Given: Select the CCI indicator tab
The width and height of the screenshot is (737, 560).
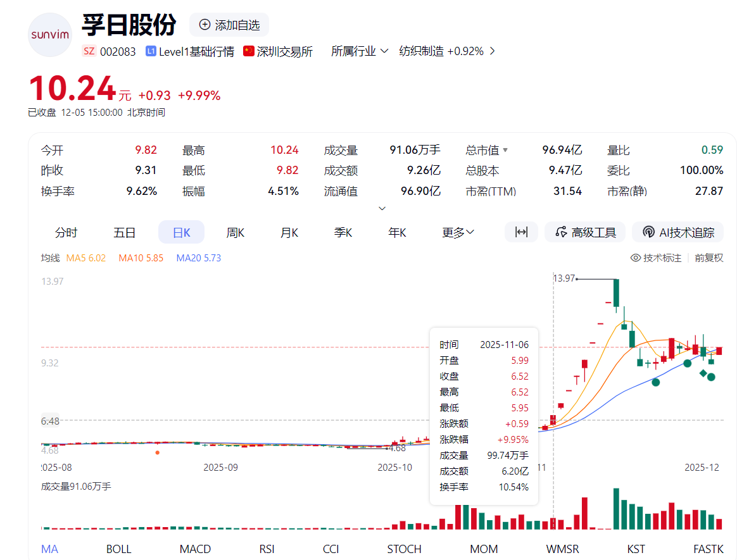Looking at the screenshot, I should 331,549.
